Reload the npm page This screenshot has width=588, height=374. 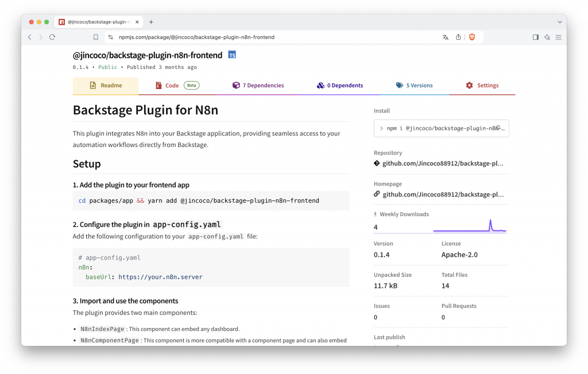tap(52, 37)
